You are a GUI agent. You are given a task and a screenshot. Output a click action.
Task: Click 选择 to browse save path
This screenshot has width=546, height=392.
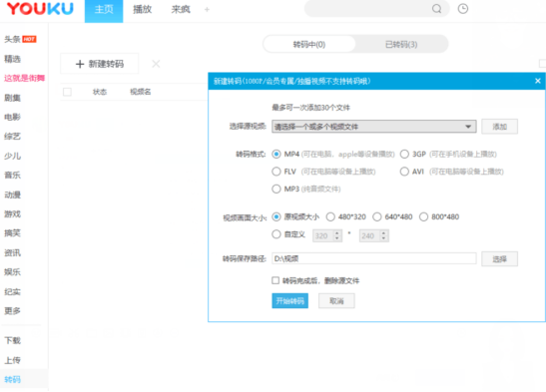pyautogui.click(x=499, y=258)
